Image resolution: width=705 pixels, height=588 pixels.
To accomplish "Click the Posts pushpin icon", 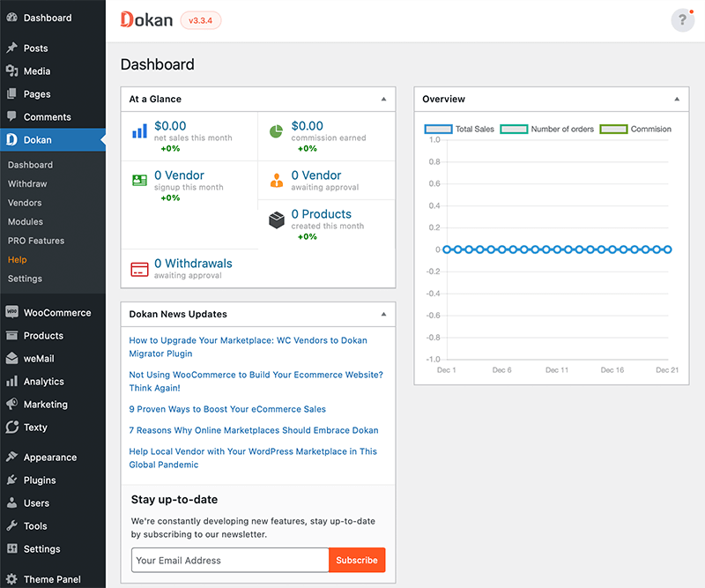I will 11,48.
